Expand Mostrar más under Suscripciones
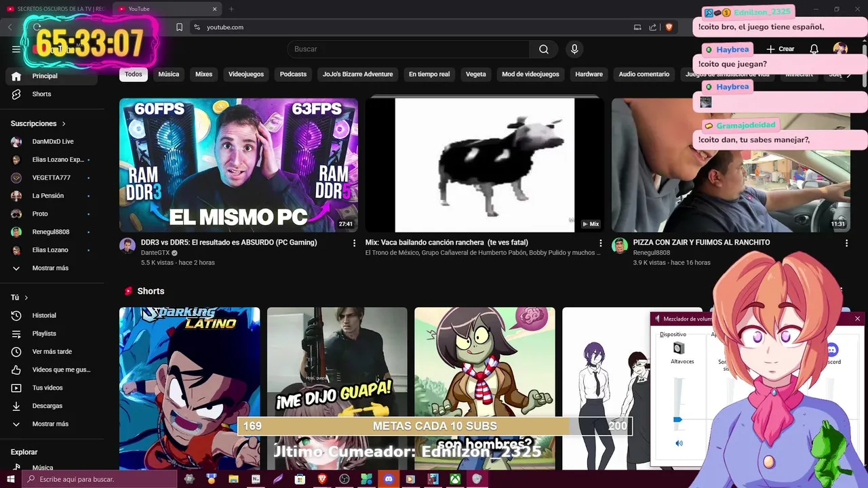 tap(52, 268)
